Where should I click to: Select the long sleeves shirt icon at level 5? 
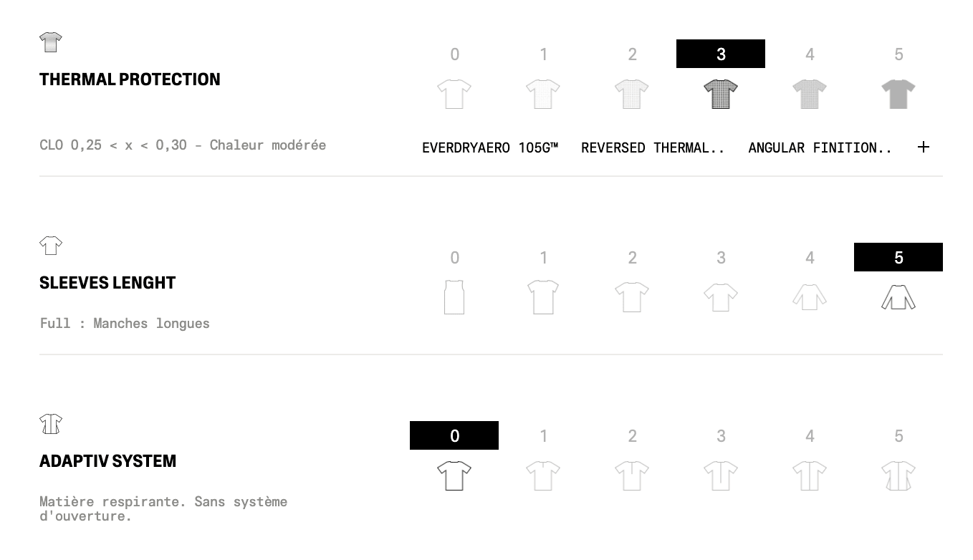(898, 297)
